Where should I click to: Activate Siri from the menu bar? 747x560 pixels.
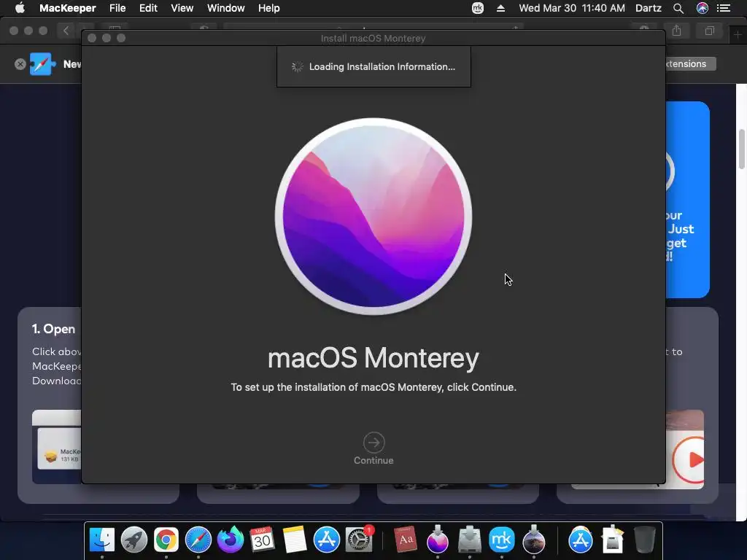[703, 8]
